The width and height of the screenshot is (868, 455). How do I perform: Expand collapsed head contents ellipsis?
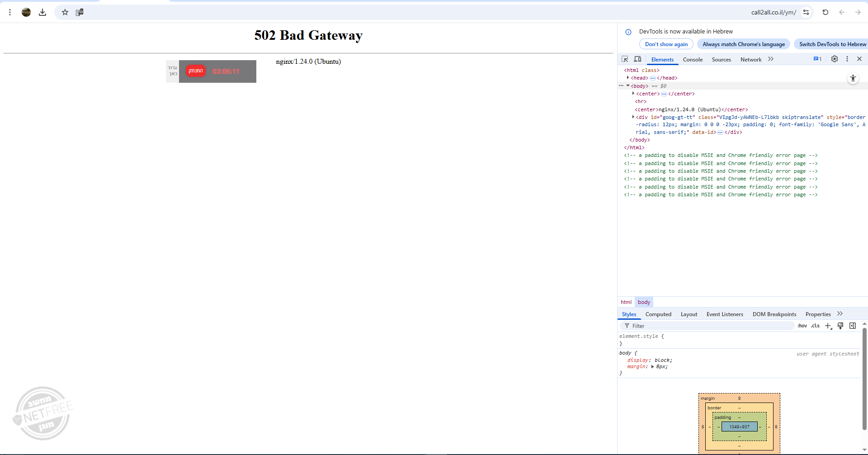[653, 78]
